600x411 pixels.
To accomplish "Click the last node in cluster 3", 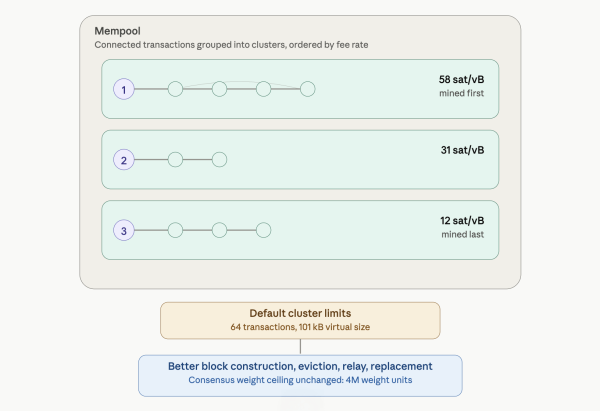I will click(x=264, y=230).
